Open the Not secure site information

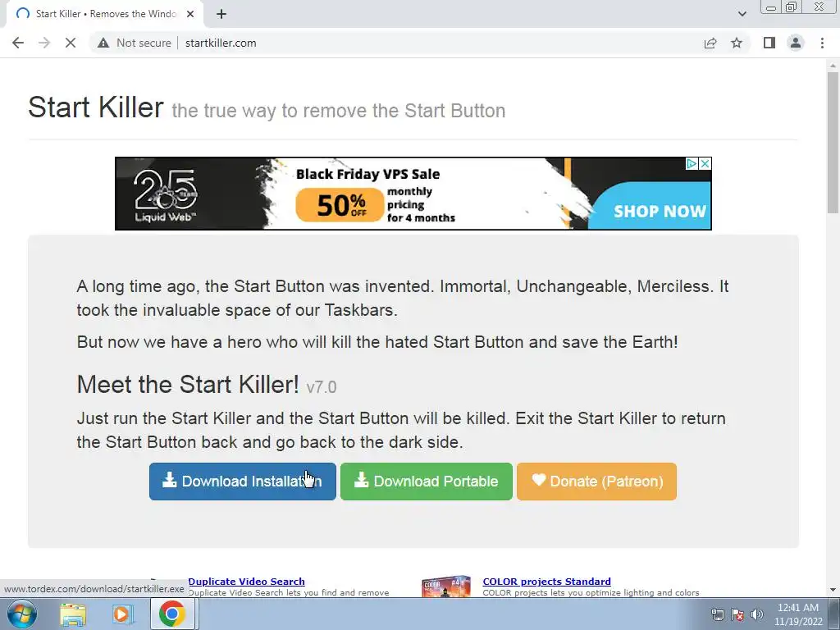point(135,43)
